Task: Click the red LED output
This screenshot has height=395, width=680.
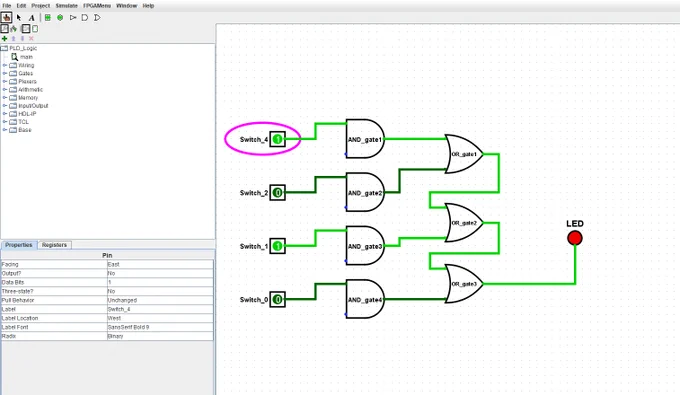Action: click(x=575, y=238)
